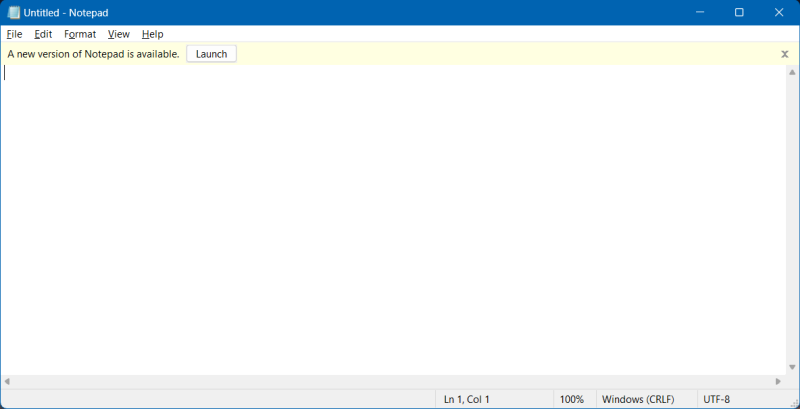
Task: Click the Untitled - Notepad title text
Action: pos(66,13)
